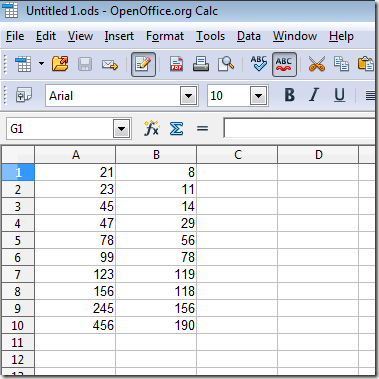
Task: Click the cell containing 23
Action: [75, 189]
